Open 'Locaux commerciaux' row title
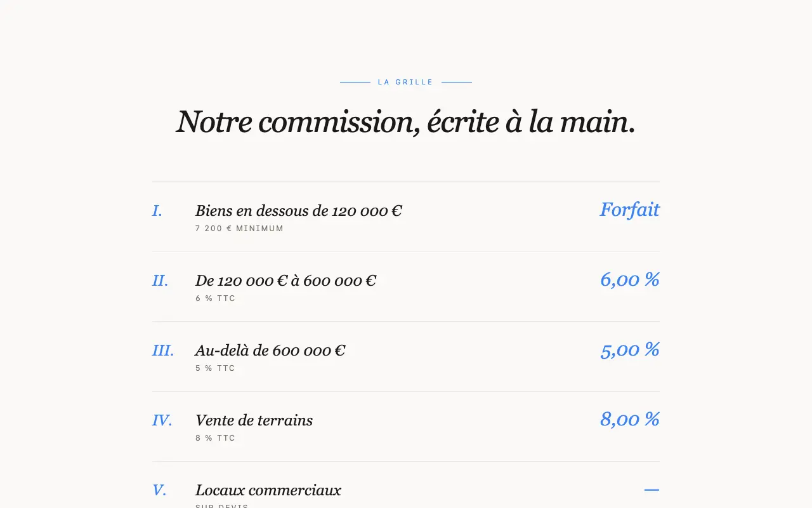 point(268,490)
